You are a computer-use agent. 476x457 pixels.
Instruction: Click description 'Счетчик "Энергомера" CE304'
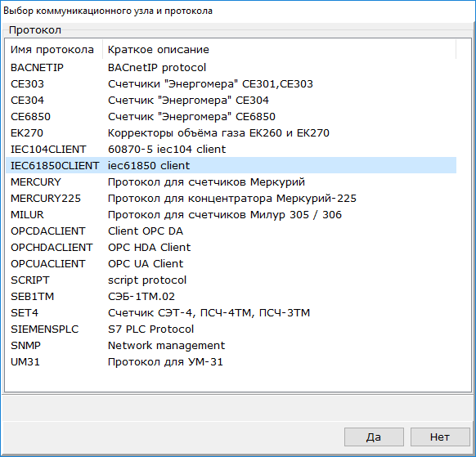[188, 100]
